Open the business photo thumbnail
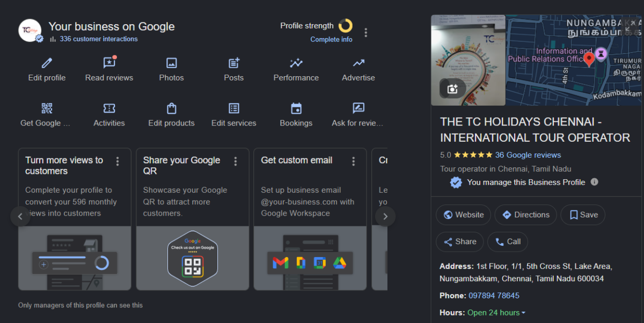The height and width of the screenshot is (323, 644). coord(468,60)
